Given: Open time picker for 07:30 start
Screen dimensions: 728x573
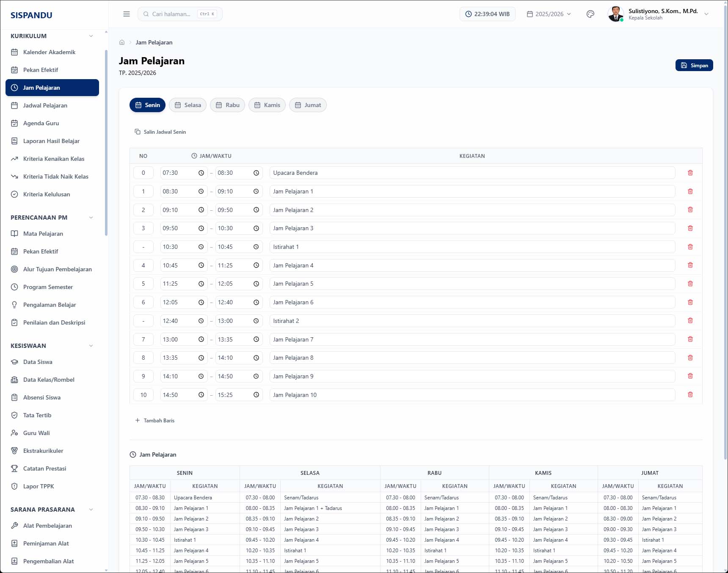Looking at the screenshot, I should tap(201, 173).
